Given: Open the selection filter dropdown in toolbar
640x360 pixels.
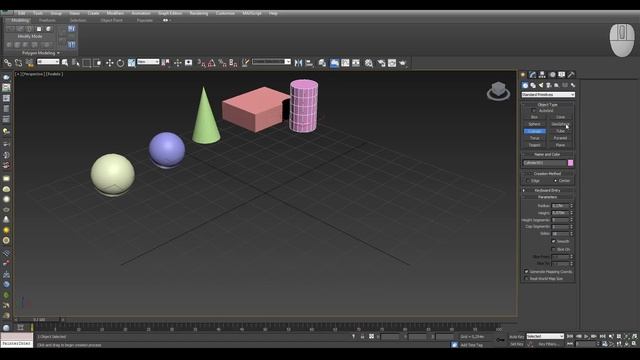Looking at the screenshot, I should (48, 62).
